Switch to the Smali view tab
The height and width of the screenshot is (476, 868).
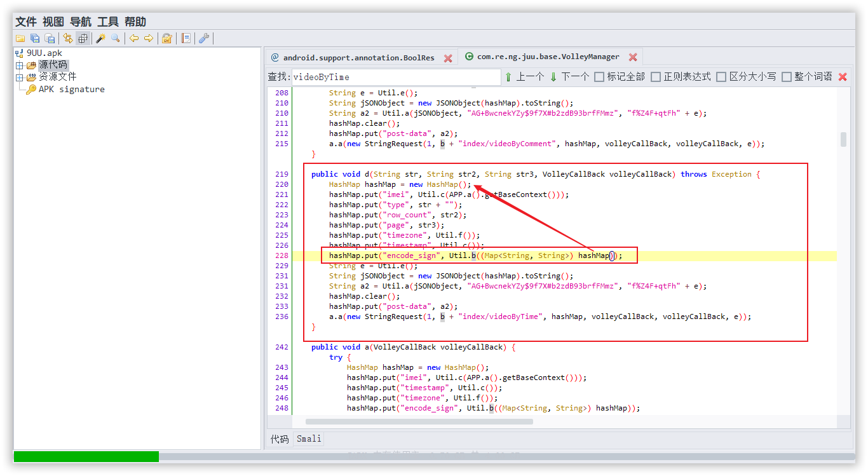309,439
